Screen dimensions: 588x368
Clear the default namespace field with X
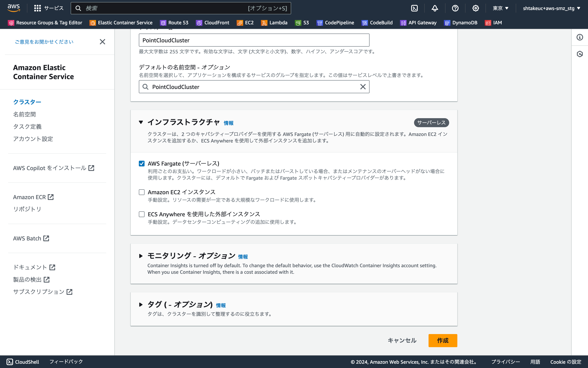[363, 87]
